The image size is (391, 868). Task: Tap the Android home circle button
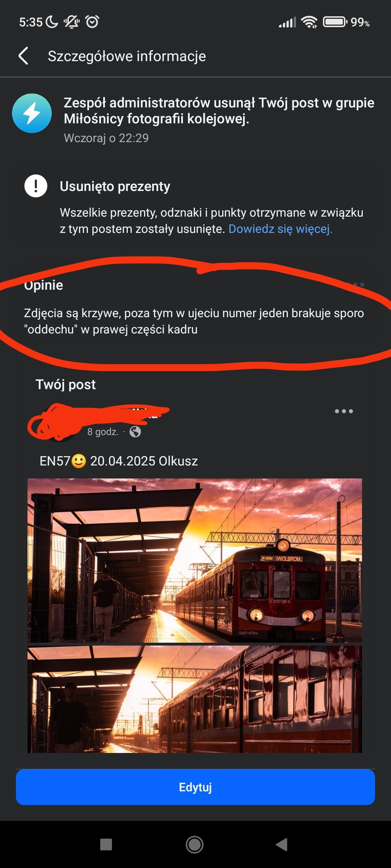(195, 845)
